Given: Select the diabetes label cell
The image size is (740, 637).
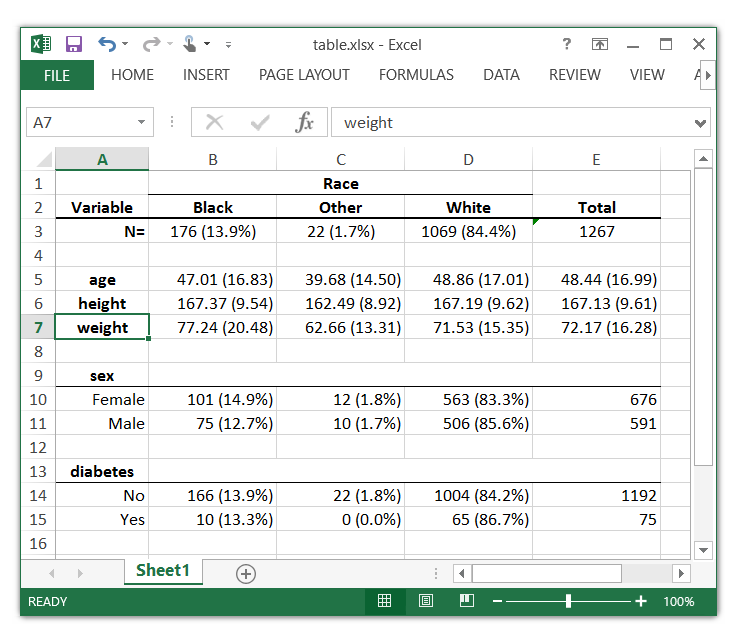Looking at the screenshot, I should 102,471.
